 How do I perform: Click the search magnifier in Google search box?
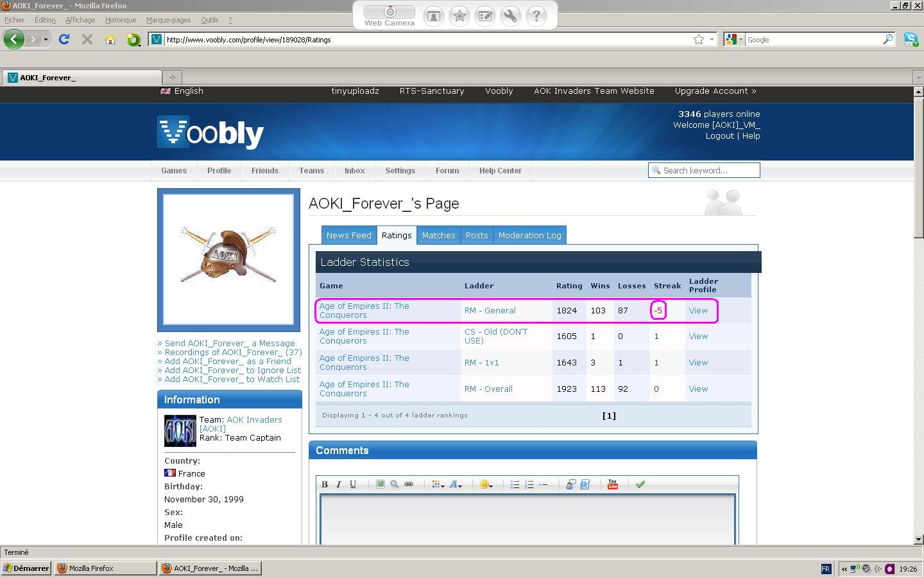click(888, 39)
